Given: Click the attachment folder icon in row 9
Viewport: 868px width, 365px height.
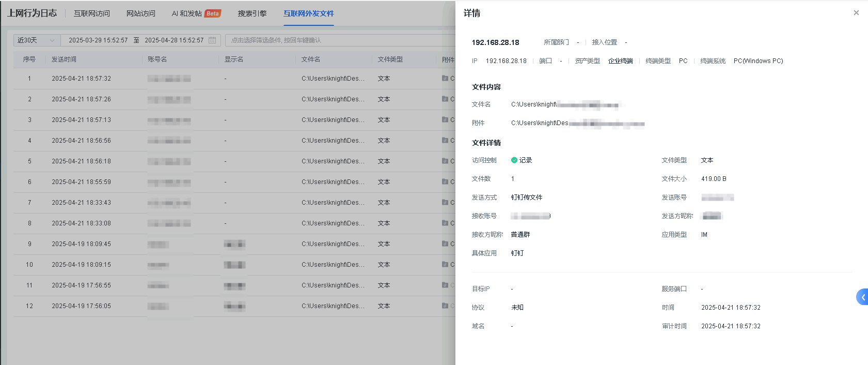Looking at the screenshot, I should [445, 244].
